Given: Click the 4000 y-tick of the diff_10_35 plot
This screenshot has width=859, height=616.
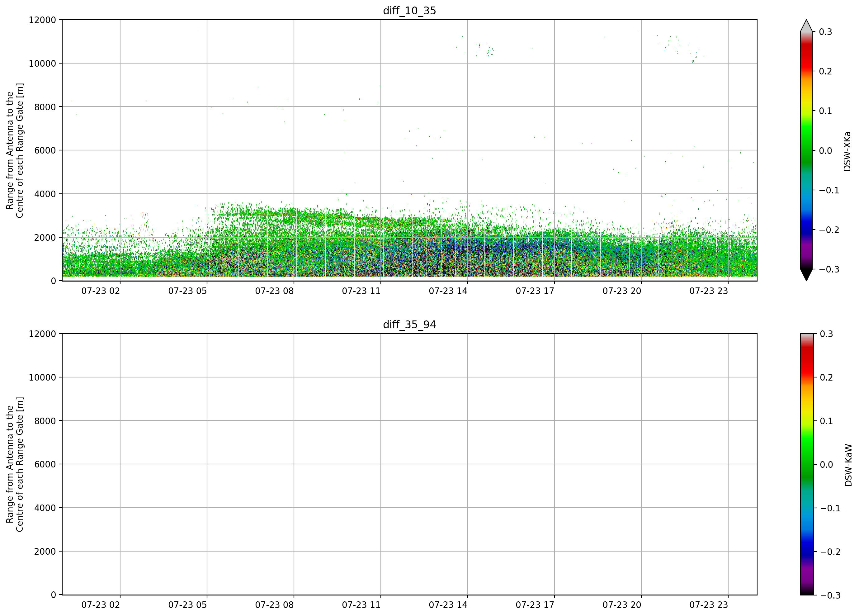Looking at the screenshot, I should pos(45,194).
